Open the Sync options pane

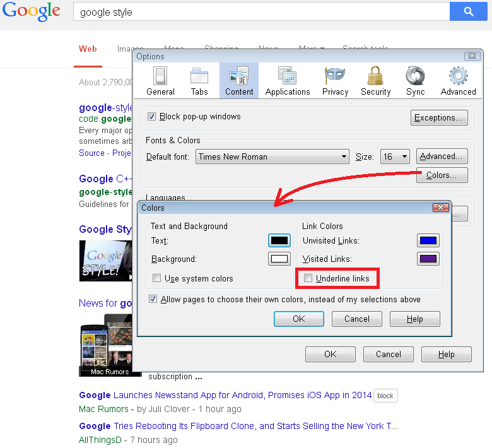point(416,81)
